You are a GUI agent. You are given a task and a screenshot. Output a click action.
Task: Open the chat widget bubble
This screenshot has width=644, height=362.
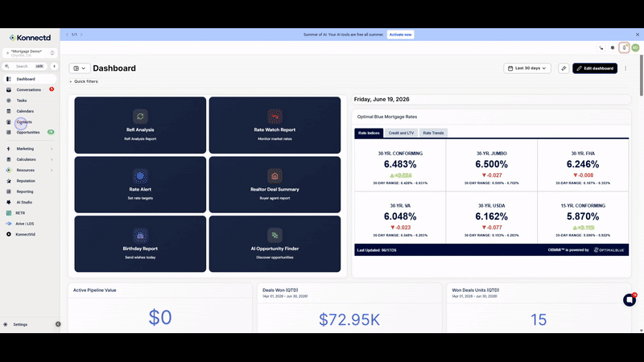pyautogui.click(x=630, y=299)
